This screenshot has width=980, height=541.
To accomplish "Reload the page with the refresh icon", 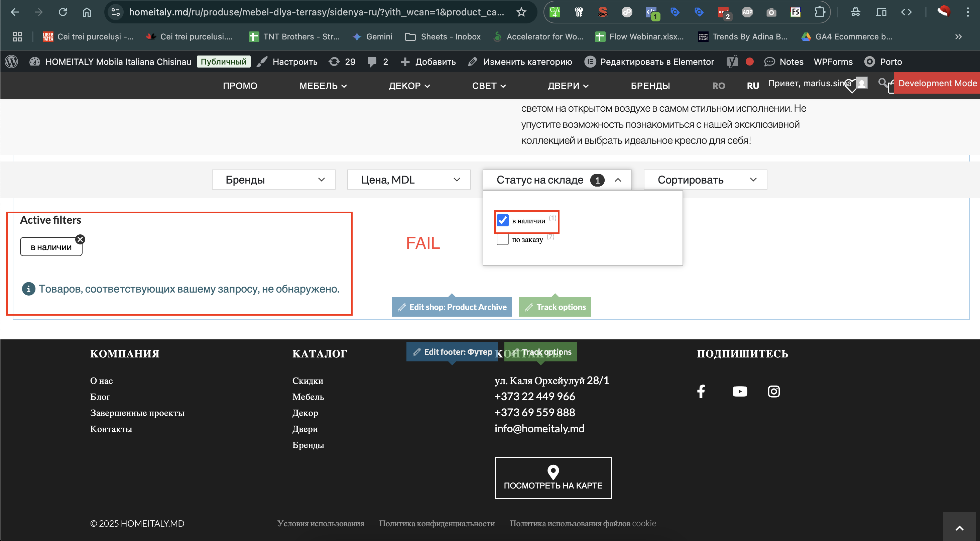I will coord(63,12).
